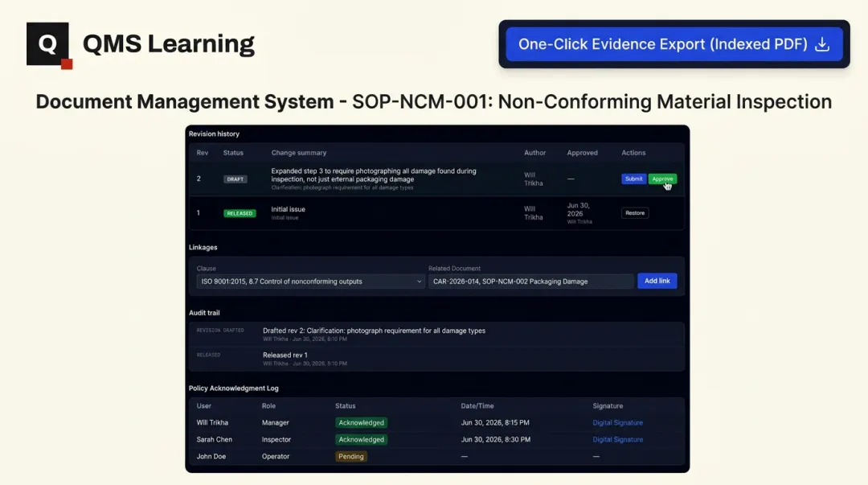This screenshot has height=485, width=868.
Task: Click Will Trikha's Acknowledged status
Action: pyautogui.click(x=361, y=422)
